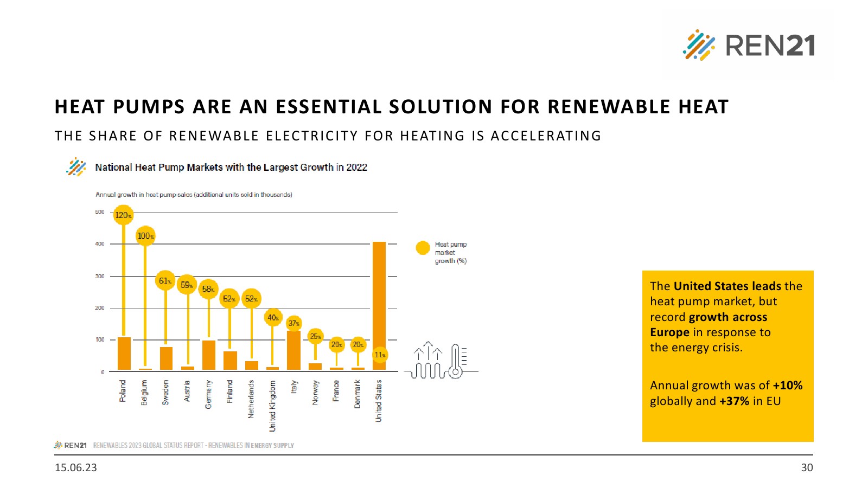Click the Germany label on the x-axis
The width and height of the screenshot is (868, 488).
(x=208, y=394)
